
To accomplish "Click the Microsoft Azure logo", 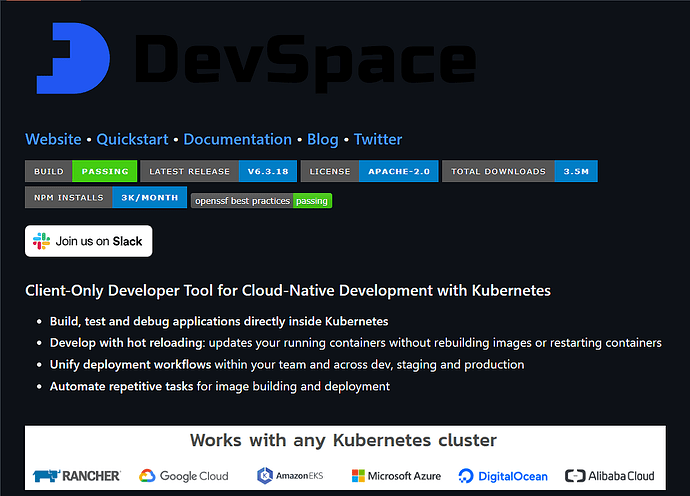I will [x=397, y=476].
